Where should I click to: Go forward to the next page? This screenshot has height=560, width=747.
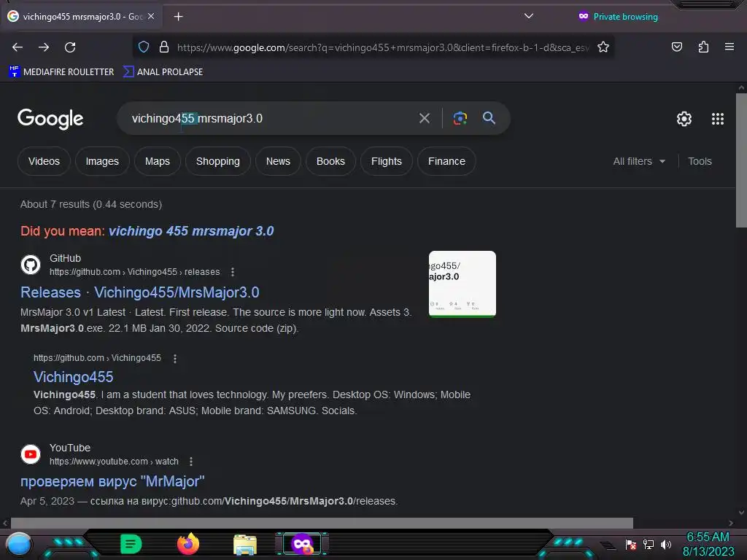click(44, 47)
